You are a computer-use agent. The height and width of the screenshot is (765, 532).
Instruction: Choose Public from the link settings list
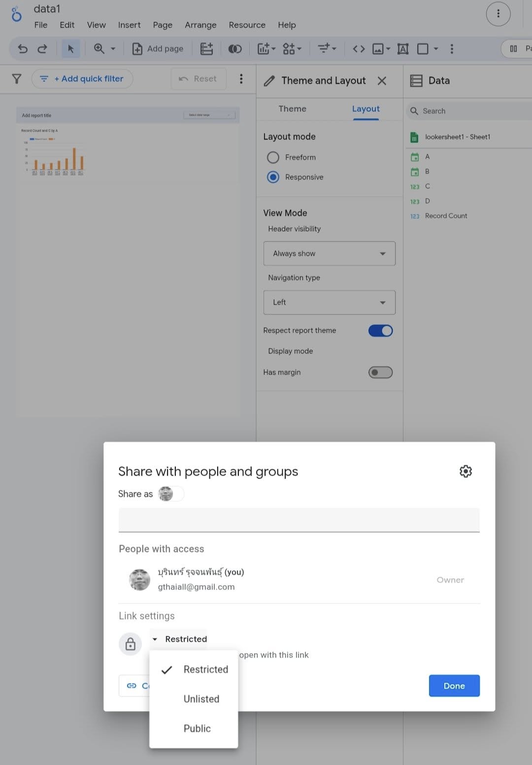click(197, 729)
